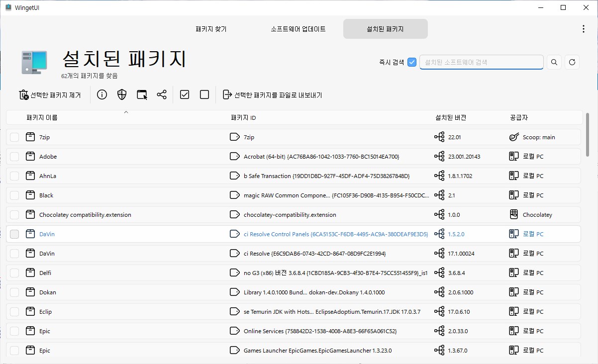
Task: Switch to the 소프트웨어 업데이트 tab
Action: (x=298, y=29)
